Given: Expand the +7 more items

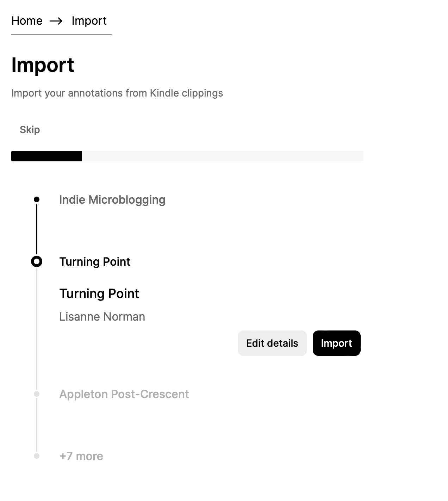Looking at the screenshot, I should pyautogui.click(x=81, y=456).
